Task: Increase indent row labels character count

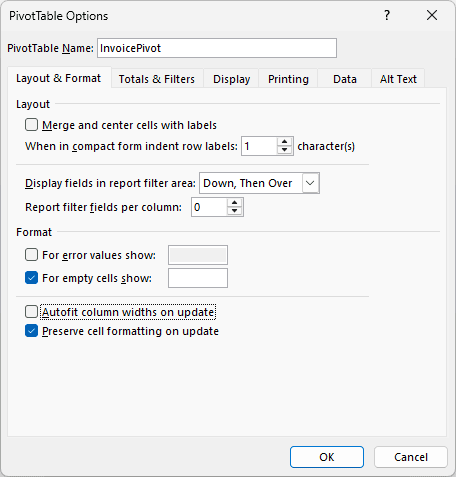Action: [284, 142]
